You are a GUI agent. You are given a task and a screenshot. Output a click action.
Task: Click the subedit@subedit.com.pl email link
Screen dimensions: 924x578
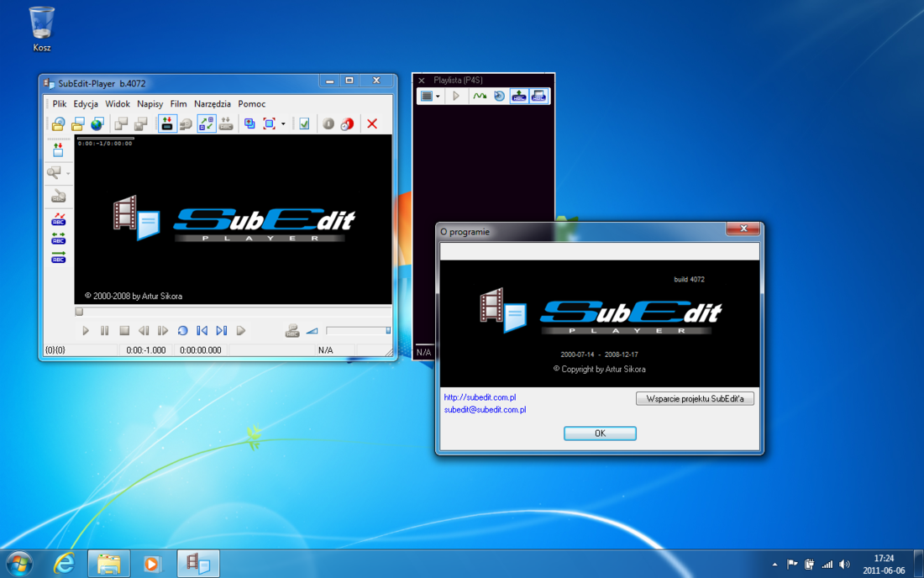[485, 410]
